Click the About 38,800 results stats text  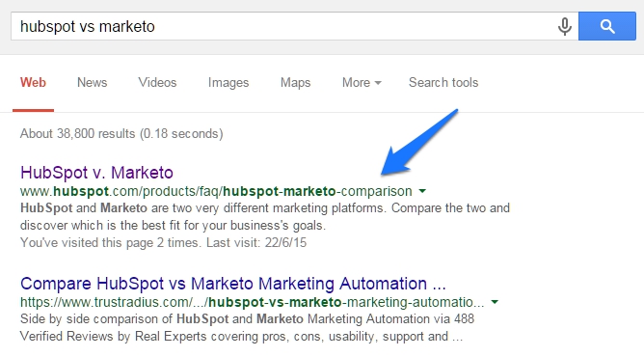pos(121,134)
